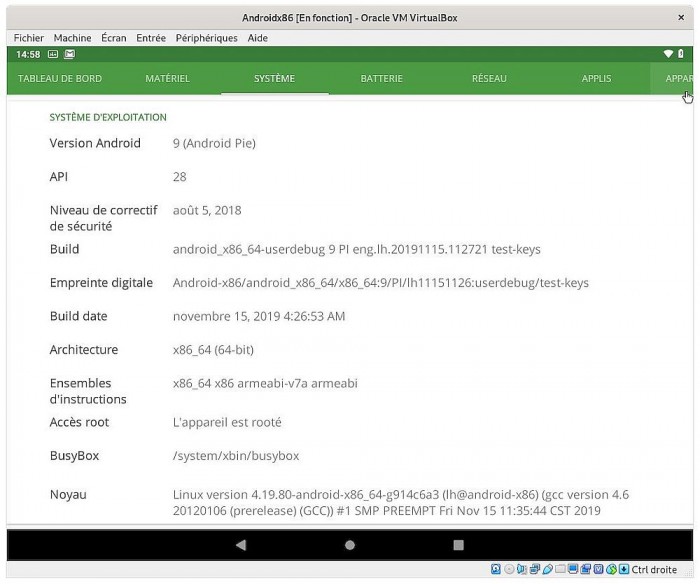Screen dimensions: 700x584
Task: Click the optical disc status icon
Action: [x=509, y=570]
